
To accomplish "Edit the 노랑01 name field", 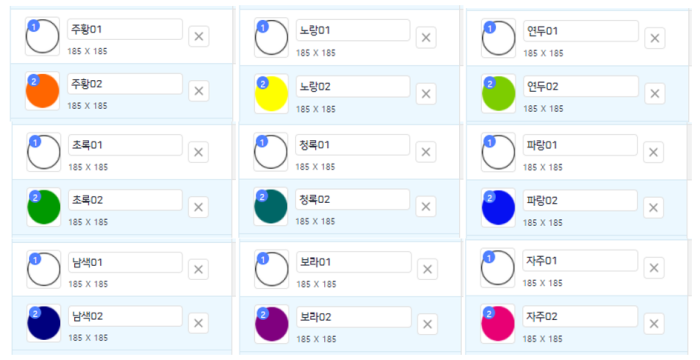I will 353,30.
